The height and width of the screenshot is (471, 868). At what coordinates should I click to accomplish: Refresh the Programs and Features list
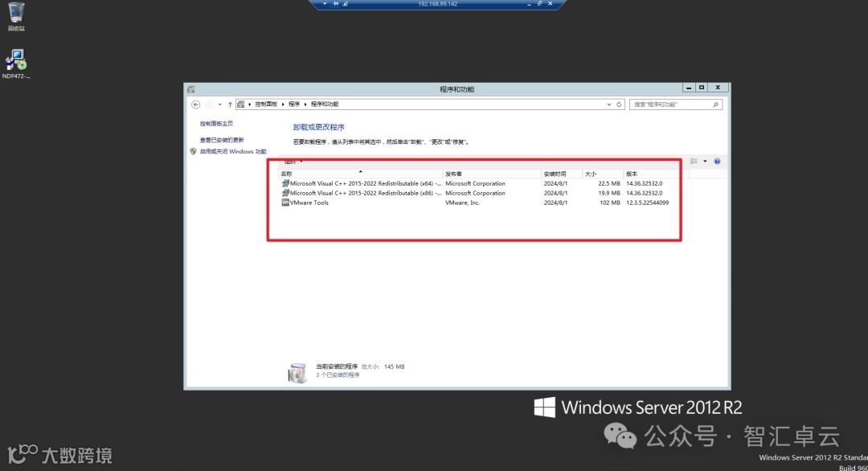pyautogui.click(x=620, y=104)
